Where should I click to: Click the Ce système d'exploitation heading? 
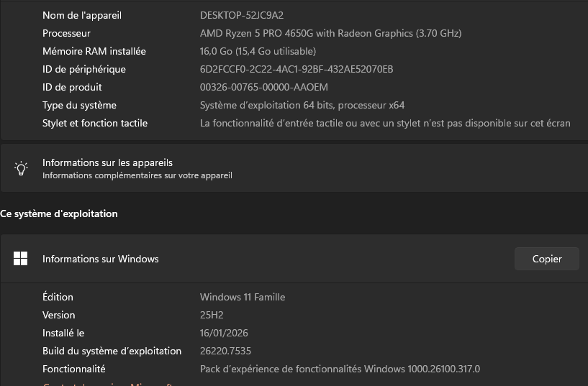coord(59,213)
